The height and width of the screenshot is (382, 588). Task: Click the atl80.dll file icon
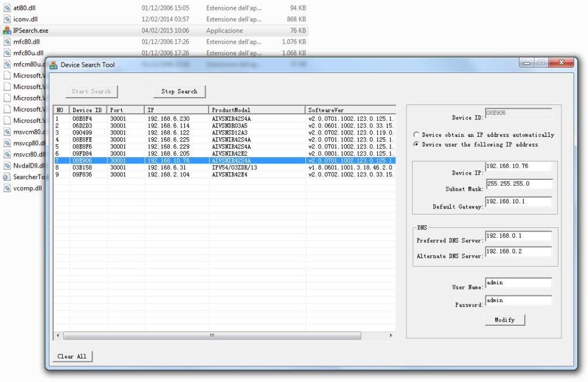[x=7, y=8]
